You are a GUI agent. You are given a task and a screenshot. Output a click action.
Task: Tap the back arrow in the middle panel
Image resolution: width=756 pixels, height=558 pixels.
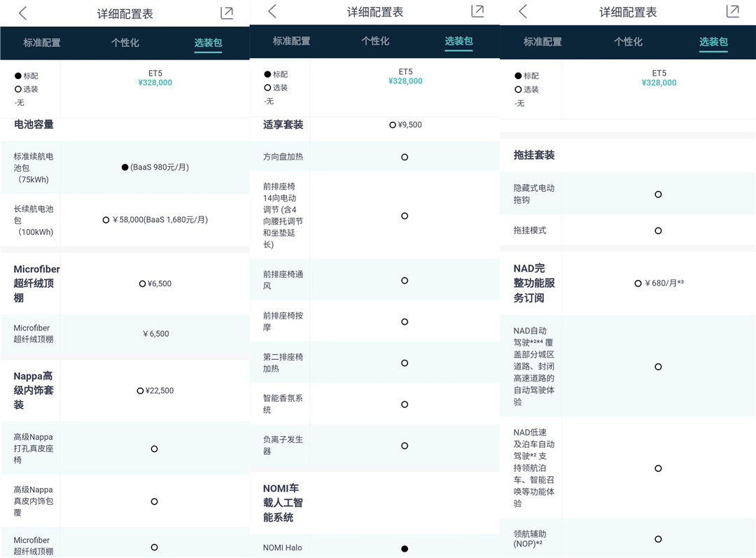point(272,11)
